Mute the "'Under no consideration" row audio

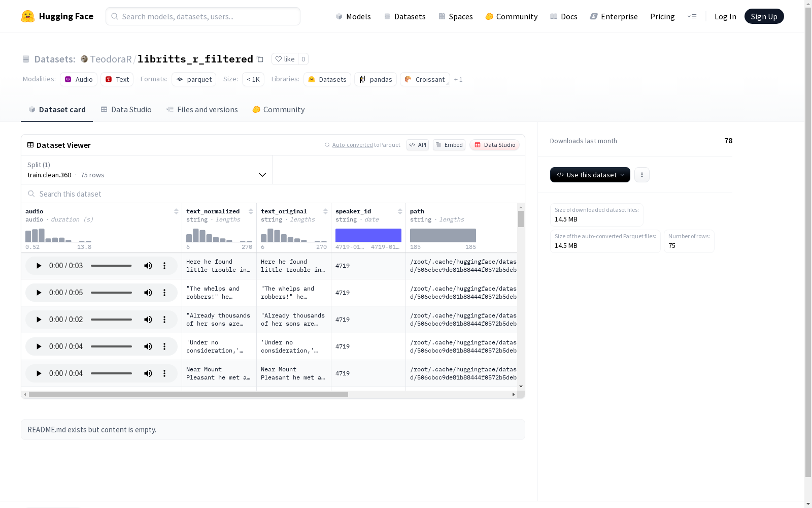tap(148, 346)
